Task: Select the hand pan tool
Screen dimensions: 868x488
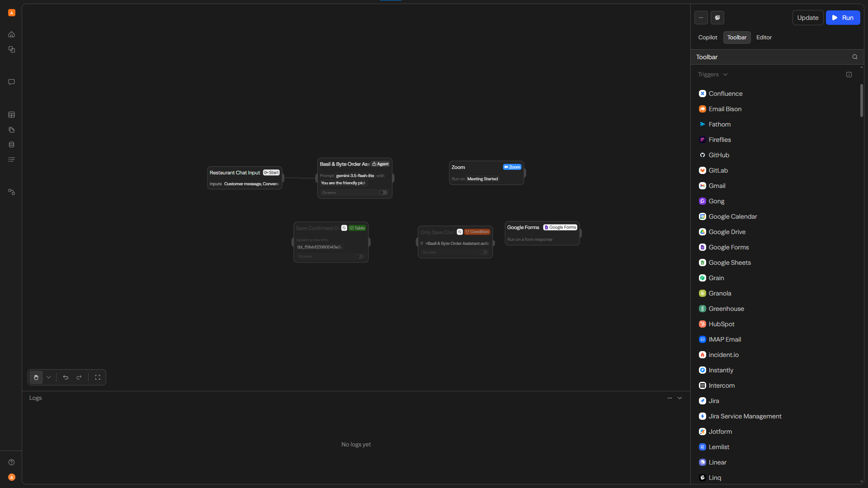Action: pyautogui.click(x=36, y=377)
